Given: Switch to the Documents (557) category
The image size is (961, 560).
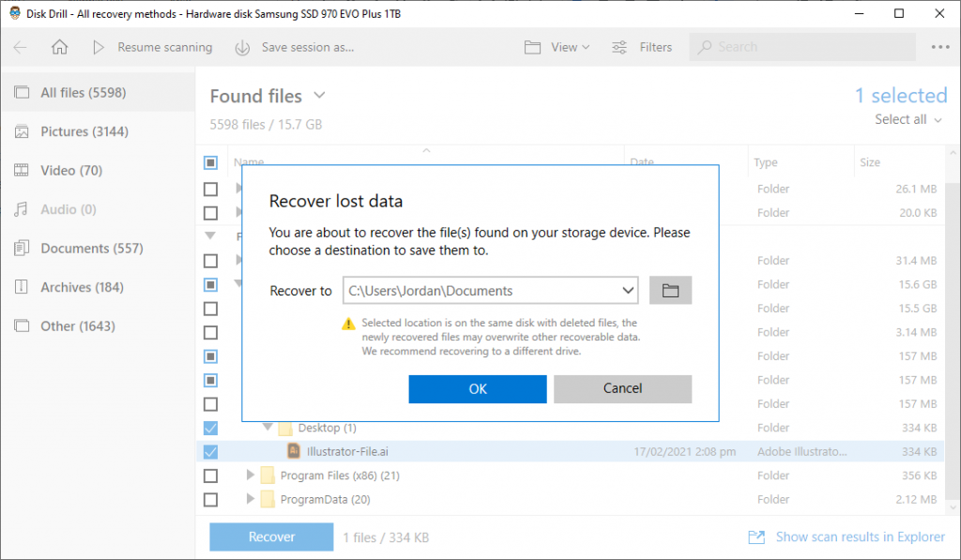Looking at the screenshot, I should pos(91,249).
